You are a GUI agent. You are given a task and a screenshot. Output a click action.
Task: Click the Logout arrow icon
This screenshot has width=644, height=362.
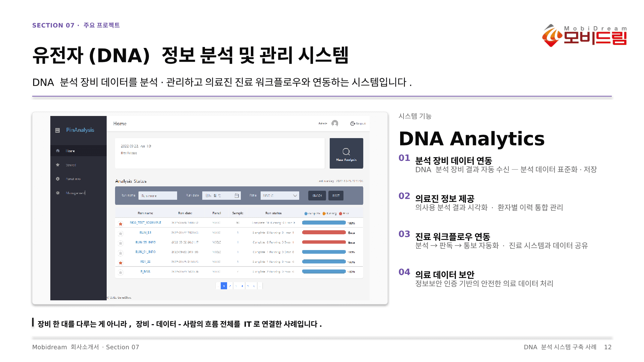353,124
